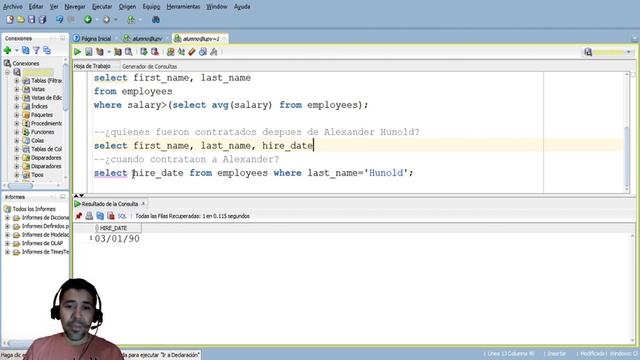
Task: Select Tipos in the connections tree
Action: 37,175
